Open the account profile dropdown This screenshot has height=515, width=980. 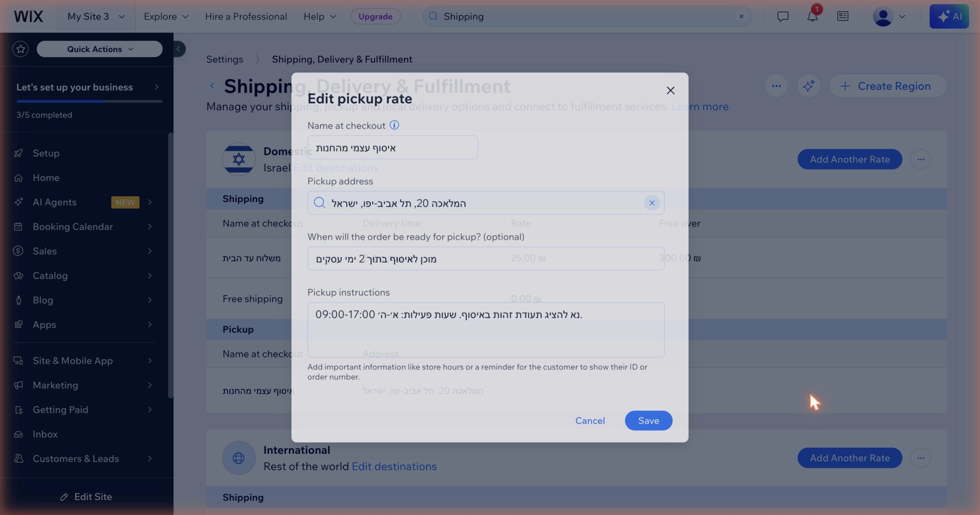[889, 16]
